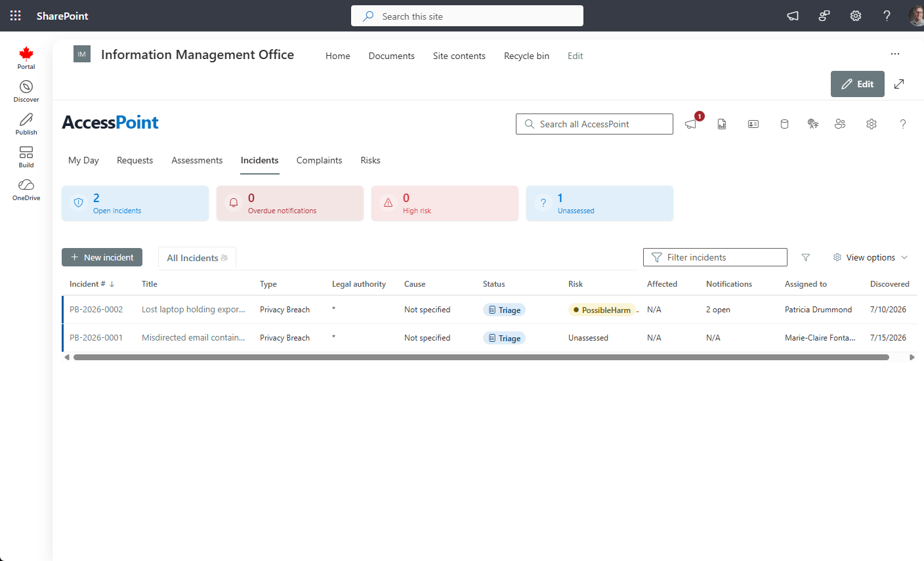Open OneDrive in the left rail
924x561 pixels.
click(26, 190)
